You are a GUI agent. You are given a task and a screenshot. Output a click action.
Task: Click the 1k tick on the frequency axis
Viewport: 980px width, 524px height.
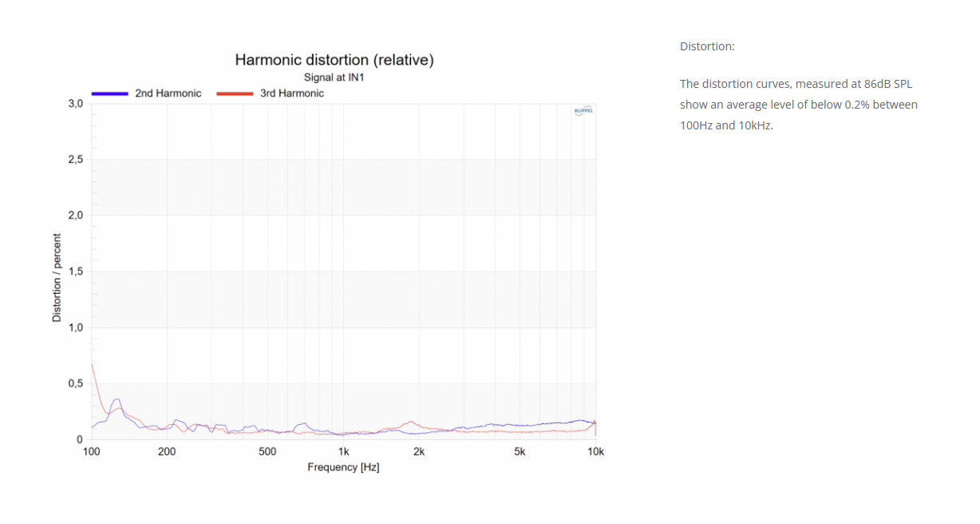tap(343, 451)
